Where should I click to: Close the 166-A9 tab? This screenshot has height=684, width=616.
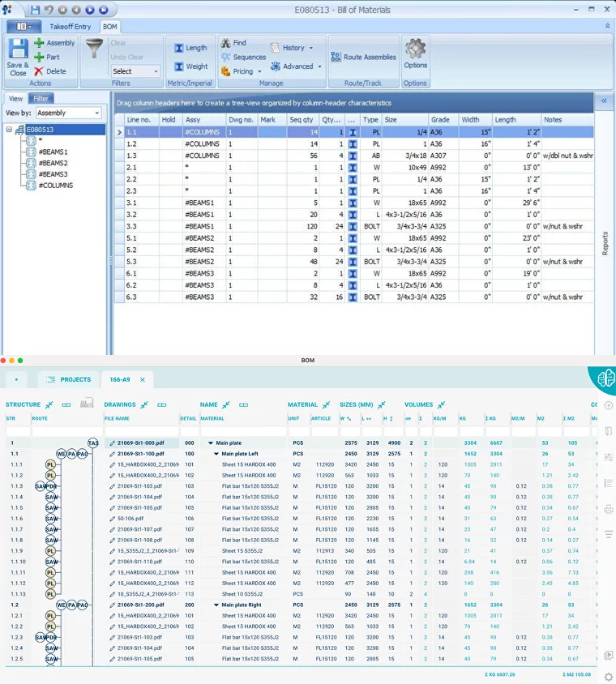tap(142, 379)
